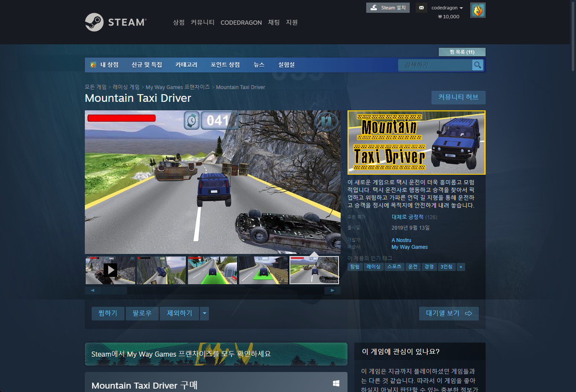Follow the Mountain Taxi Driver breadcrumb
Viewport: 576px width, 392px height.
pos(240,87)
